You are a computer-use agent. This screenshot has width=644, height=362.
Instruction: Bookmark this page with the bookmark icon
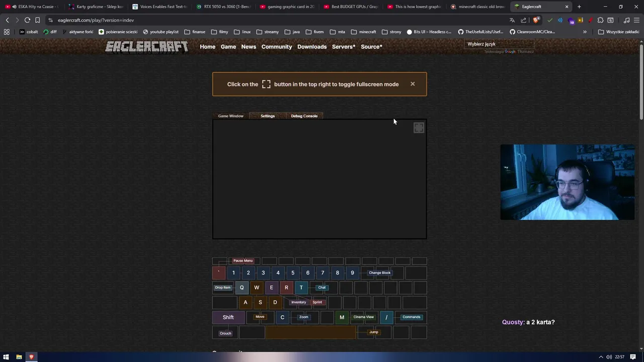37,20
